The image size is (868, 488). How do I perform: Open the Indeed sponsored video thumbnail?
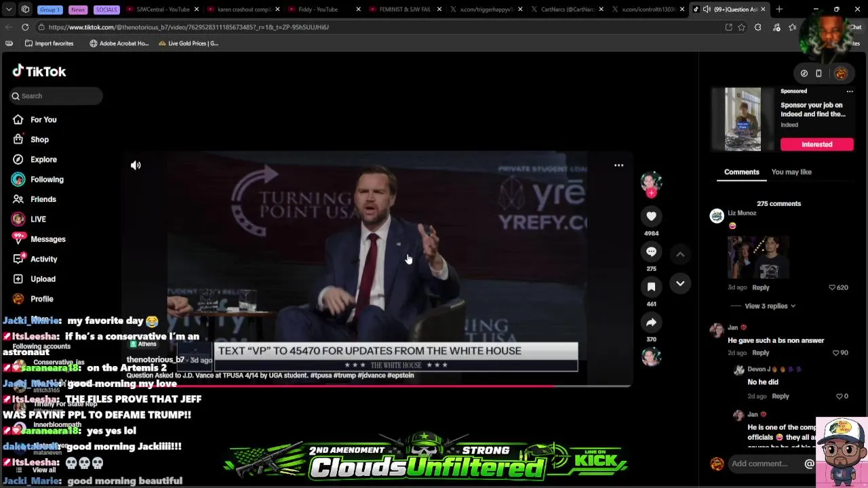(743, 119)
